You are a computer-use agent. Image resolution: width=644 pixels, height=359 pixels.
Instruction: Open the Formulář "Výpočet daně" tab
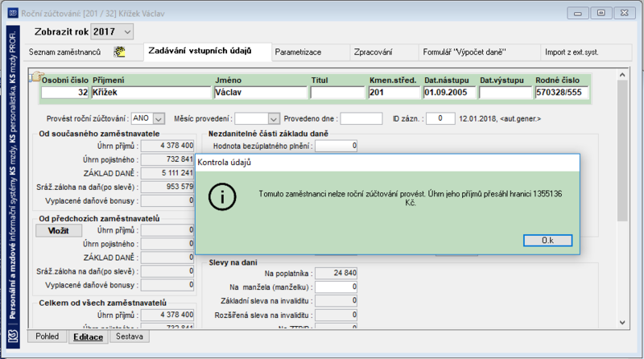pos(480,52)
